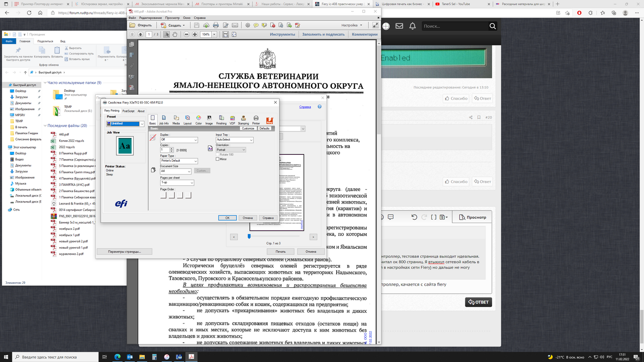Open the Файл menu in Acrobat

132,18
